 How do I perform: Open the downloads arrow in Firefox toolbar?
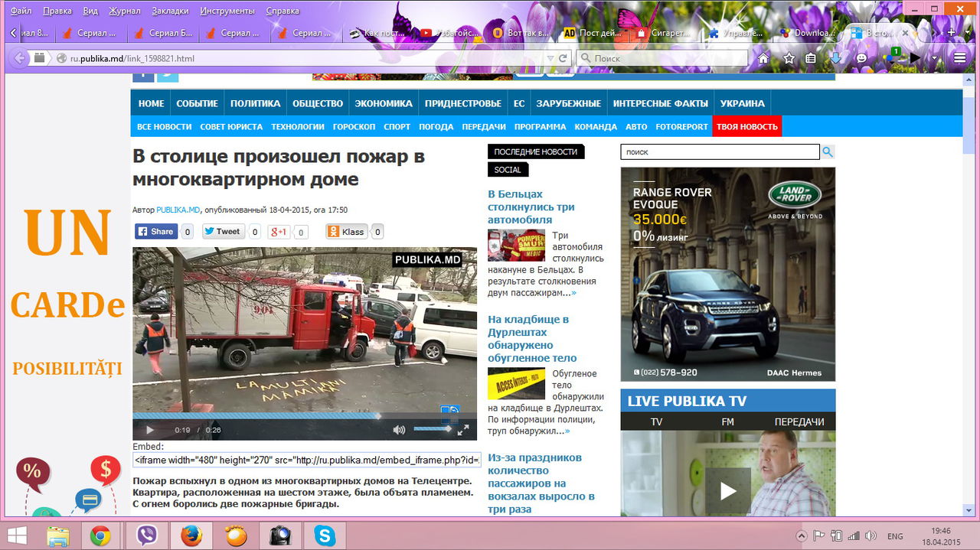coord(836,58)
